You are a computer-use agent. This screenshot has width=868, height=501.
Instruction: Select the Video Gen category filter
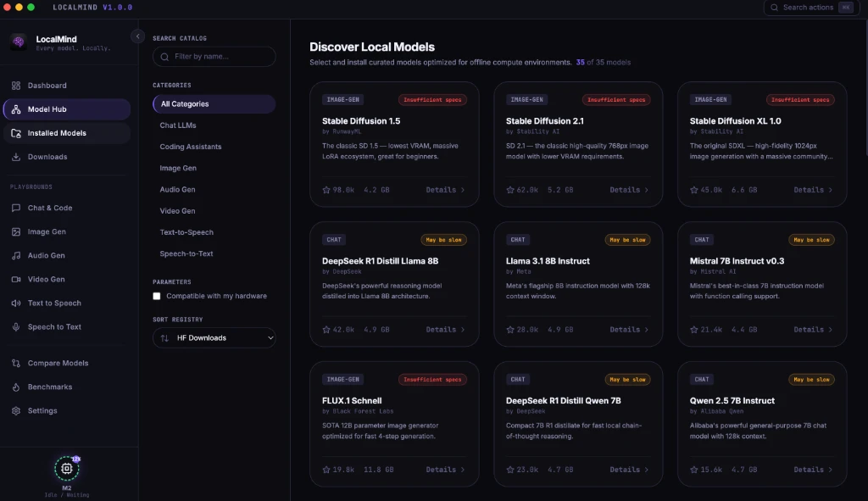177,211
